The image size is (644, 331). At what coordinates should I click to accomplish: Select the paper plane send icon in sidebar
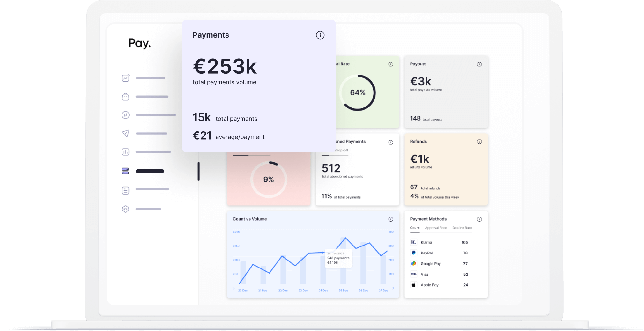[x=125, y=133]
